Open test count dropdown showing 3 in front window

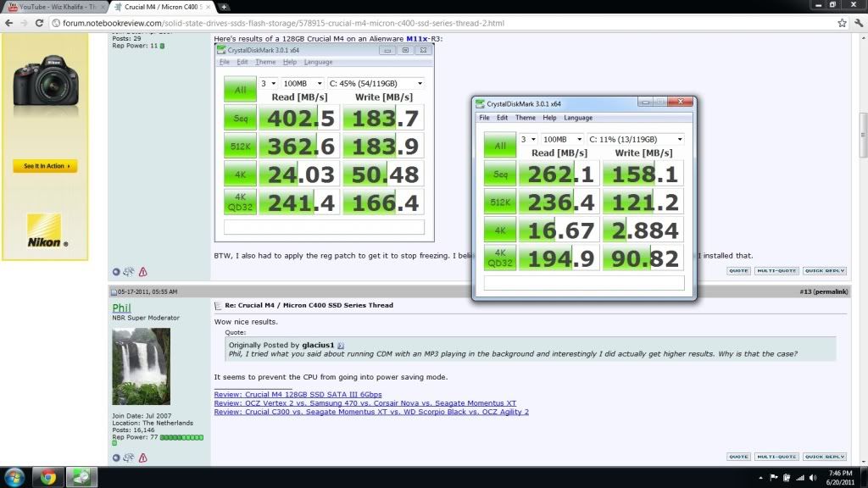(x=528, y=140)
